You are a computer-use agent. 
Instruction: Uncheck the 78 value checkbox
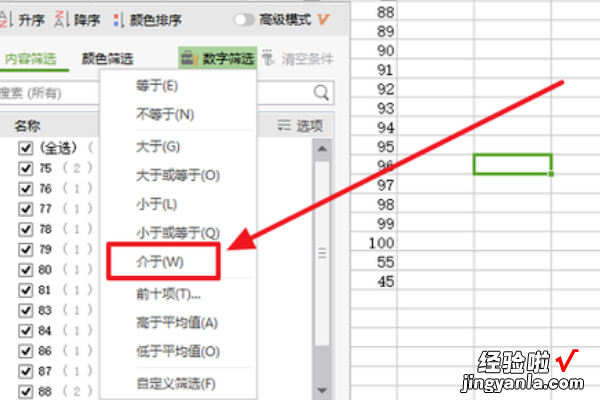pyautogui.click(x=26, y=229)
